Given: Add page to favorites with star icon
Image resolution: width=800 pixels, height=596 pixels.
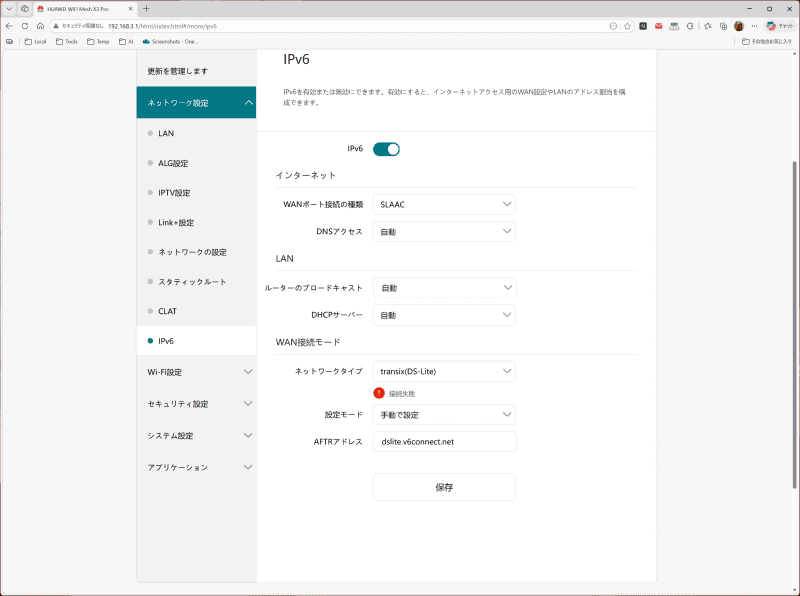Looking at the screenshot, I should tap(628, 26).
